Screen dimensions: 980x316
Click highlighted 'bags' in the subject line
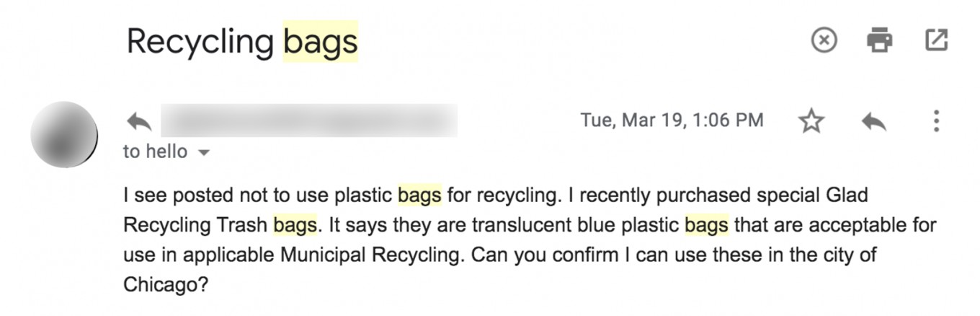click(x=321, y=42)
